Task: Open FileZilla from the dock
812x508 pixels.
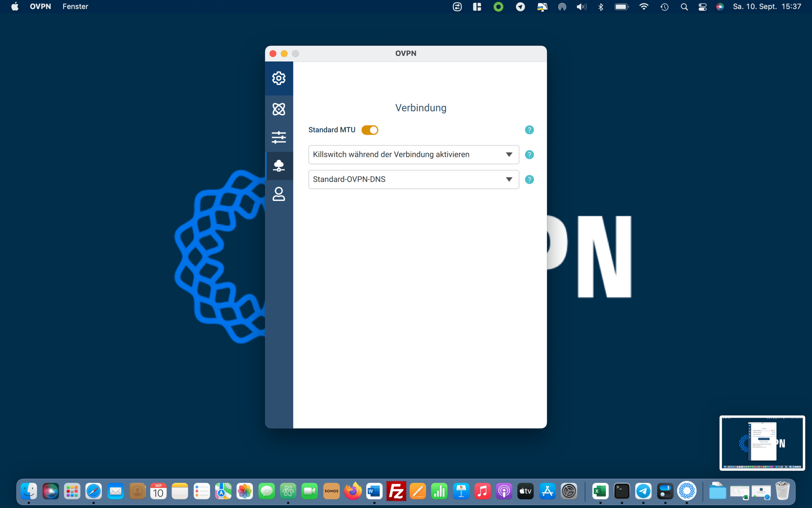Action: click(396, 491)
